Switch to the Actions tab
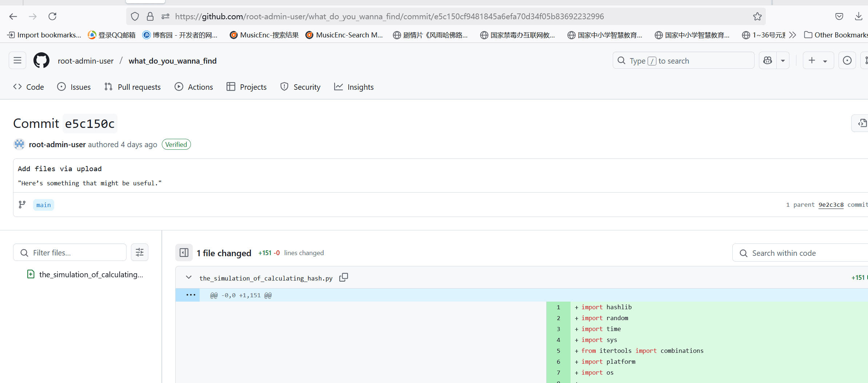Viewport: 868px width, 383px height. (x=194, y=87)
